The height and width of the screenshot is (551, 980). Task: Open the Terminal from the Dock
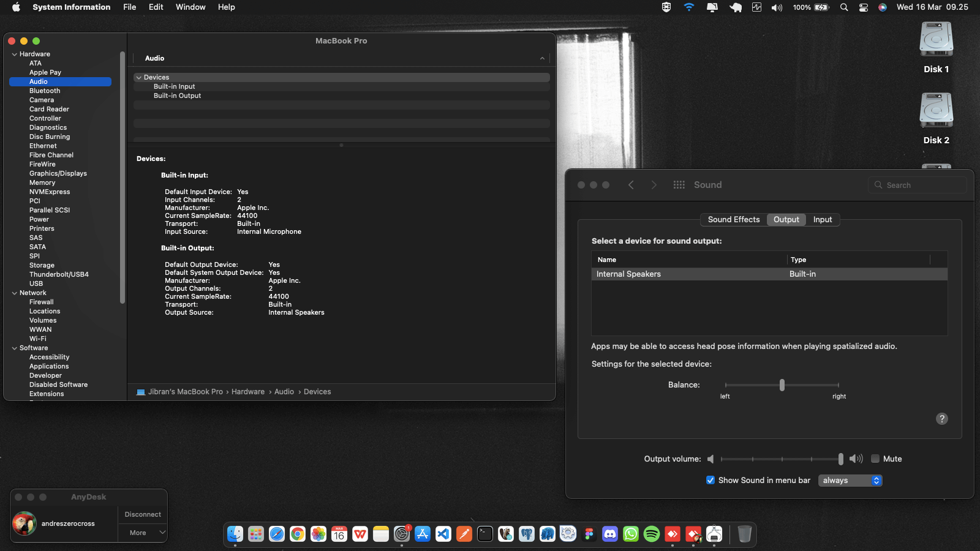coord(484,534)
